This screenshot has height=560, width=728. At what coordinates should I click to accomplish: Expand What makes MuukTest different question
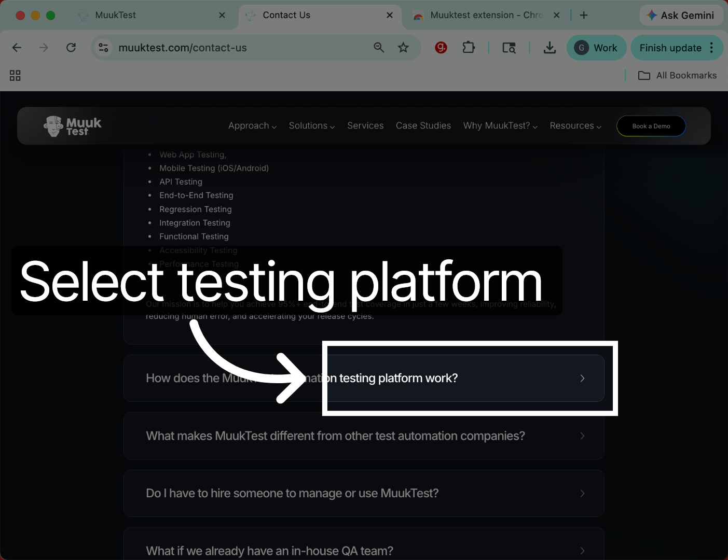(364, 436)
